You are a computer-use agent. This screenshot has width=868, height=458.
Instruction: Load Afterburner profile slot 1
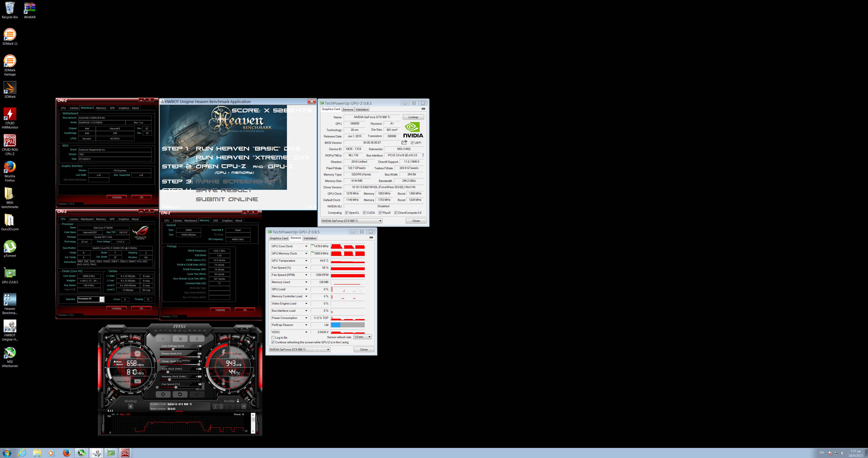click(215, 406)
